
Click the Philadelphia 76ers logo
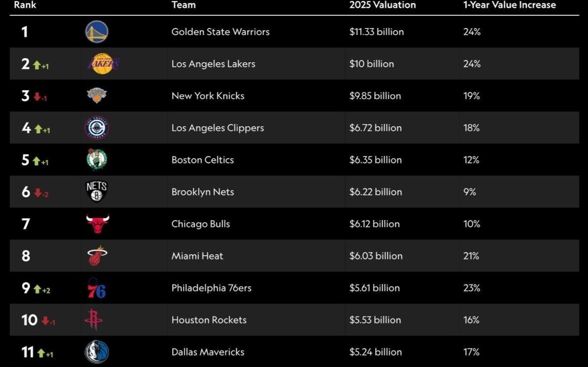pyautogui.click(x=97, y=288)
